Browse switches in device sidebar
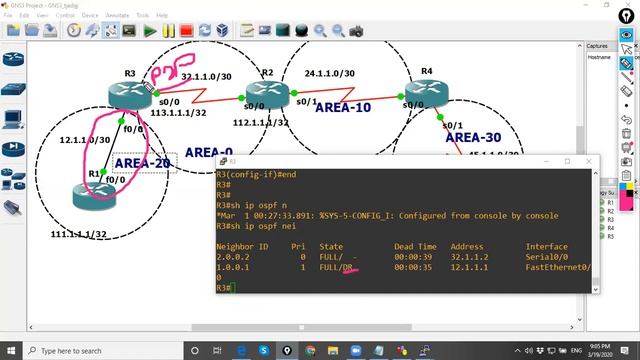The height and width of the screenshot is (360, 640). coord(13,89)
